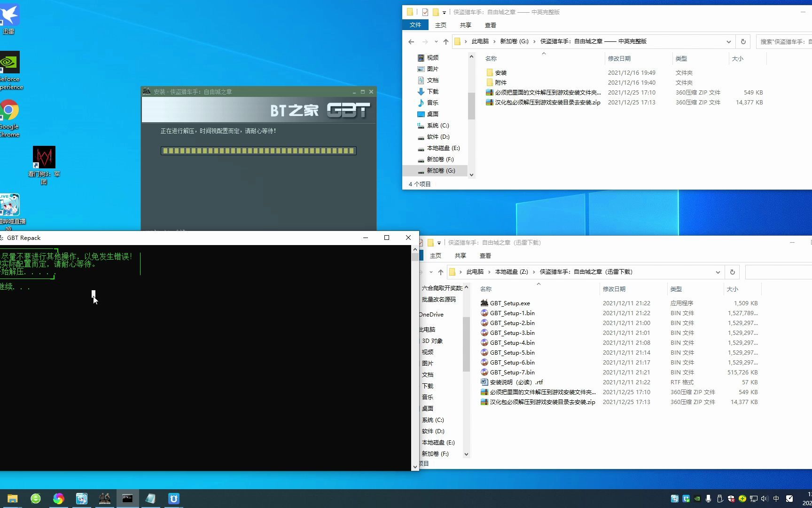Viewport: 812px width, 508px height.
Task: Open green 360 browser taskbar icon
Action: [x=36, y=499]
